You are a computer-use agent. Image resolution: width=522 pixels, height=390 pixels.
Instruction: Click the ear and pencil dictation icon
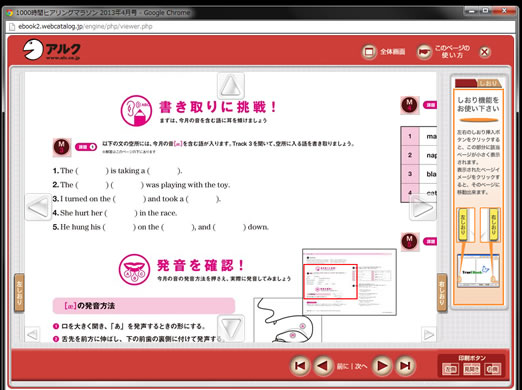point(136,111)
